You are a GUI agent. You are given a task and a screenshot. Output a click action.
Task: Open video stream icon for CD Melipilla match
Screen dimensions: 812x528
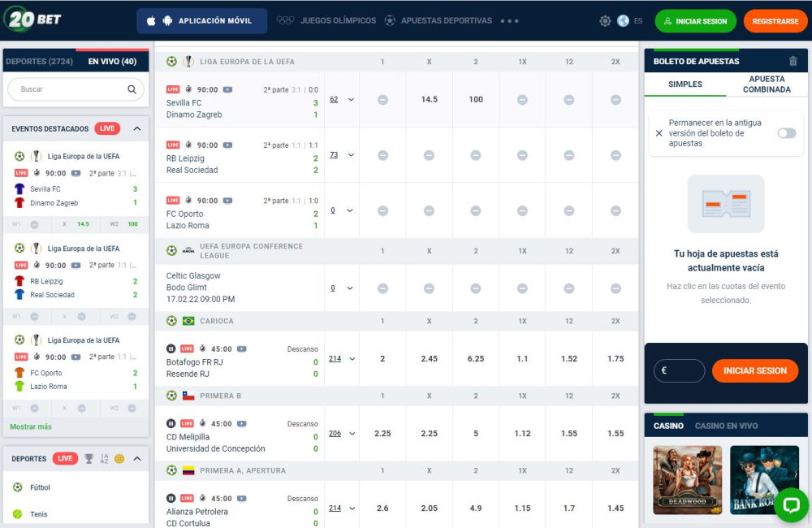(x=241, y=423)
